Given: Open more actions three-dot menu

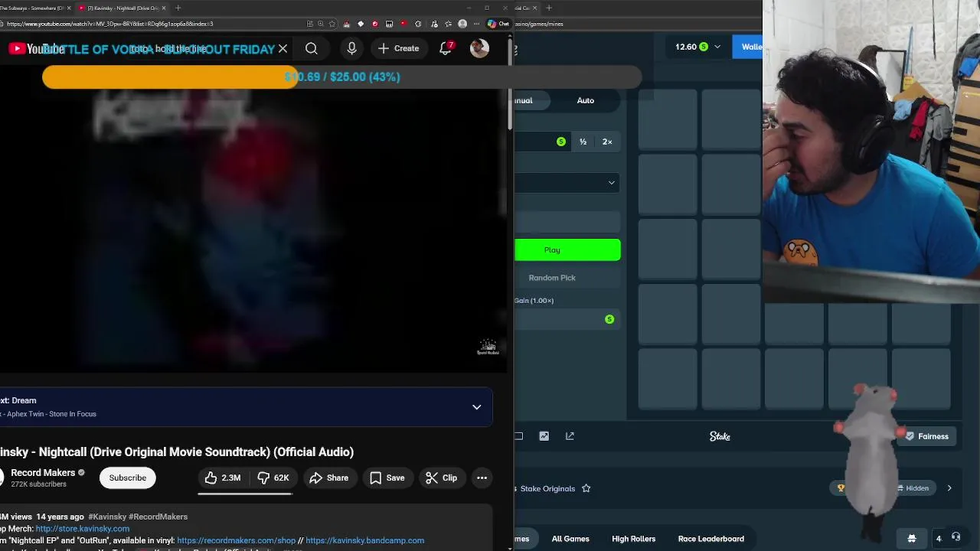Looking at the screenshot, I should tap(482, 478).
